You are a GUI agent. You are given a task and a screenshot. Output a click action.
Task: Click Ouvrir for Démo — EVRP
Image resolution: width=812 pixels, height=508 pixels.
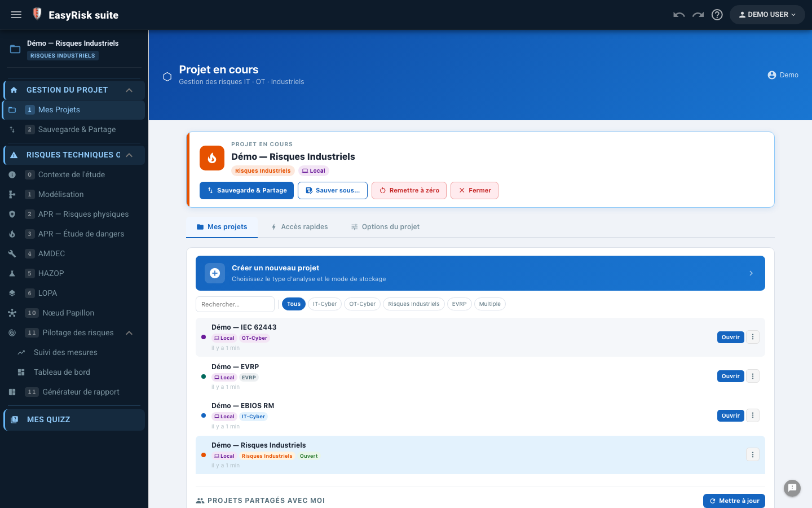pyautogui.click(x=731, y=376)
